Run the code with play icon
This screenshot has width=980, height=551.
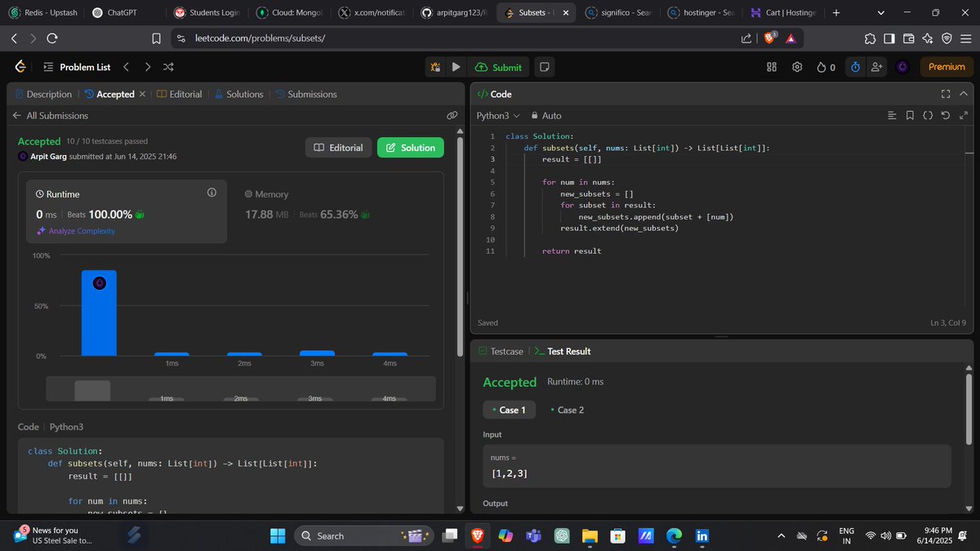pos(456,67)
